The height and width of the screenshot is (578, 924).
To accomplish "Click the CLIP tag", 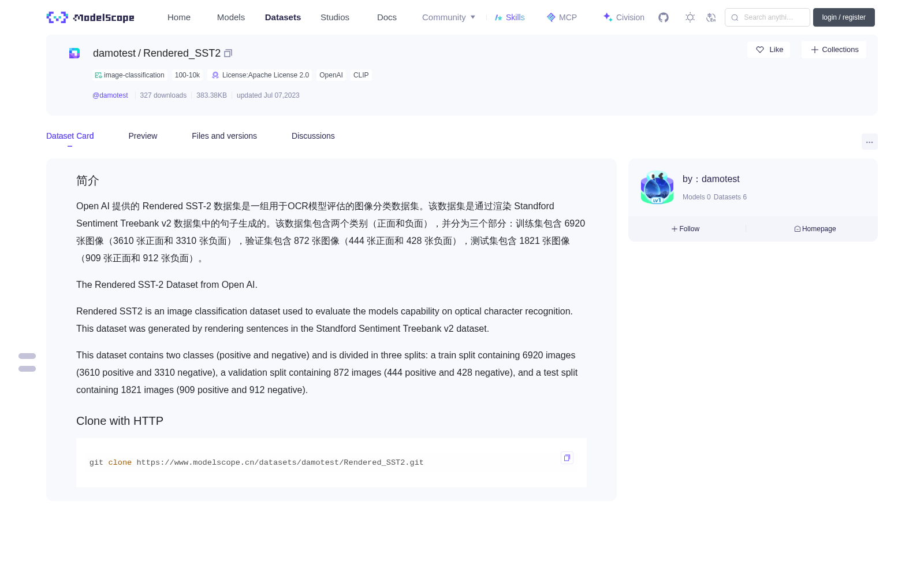I will tap(361, 75).
